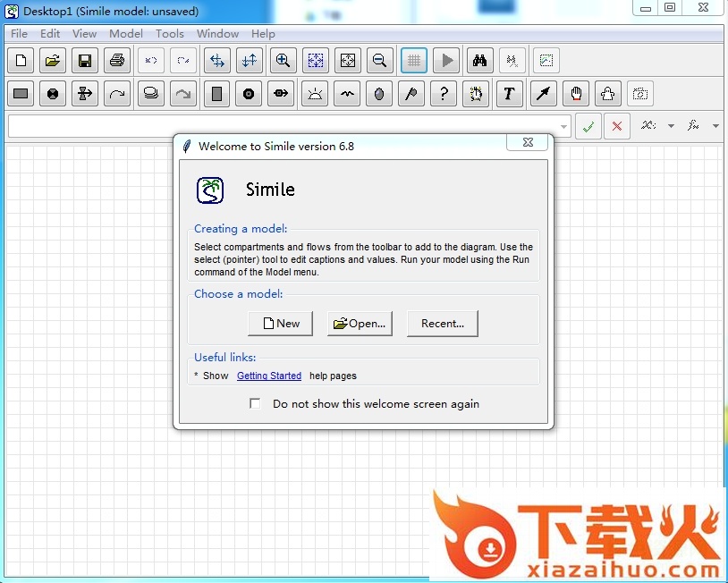Click the zoom in magnifier icon
The image size is (728, 583).
point(283,61)
